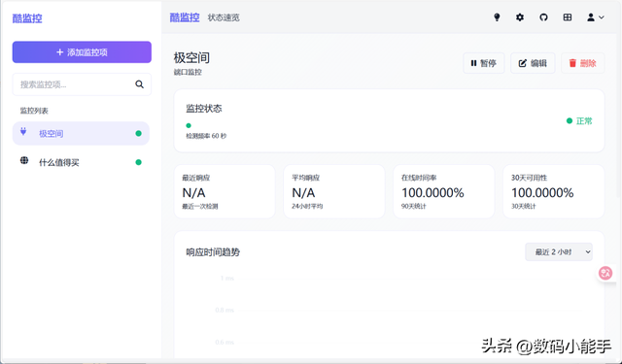Open the 最近 2 小时 time range dropdown

(x=559, y=252)
